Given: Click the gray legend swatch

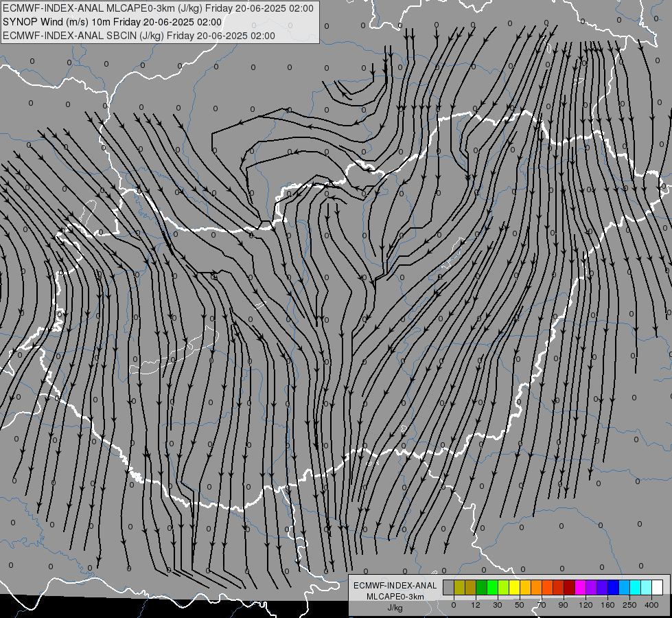Looking at the screenshot, I should [x=449, y=587].
